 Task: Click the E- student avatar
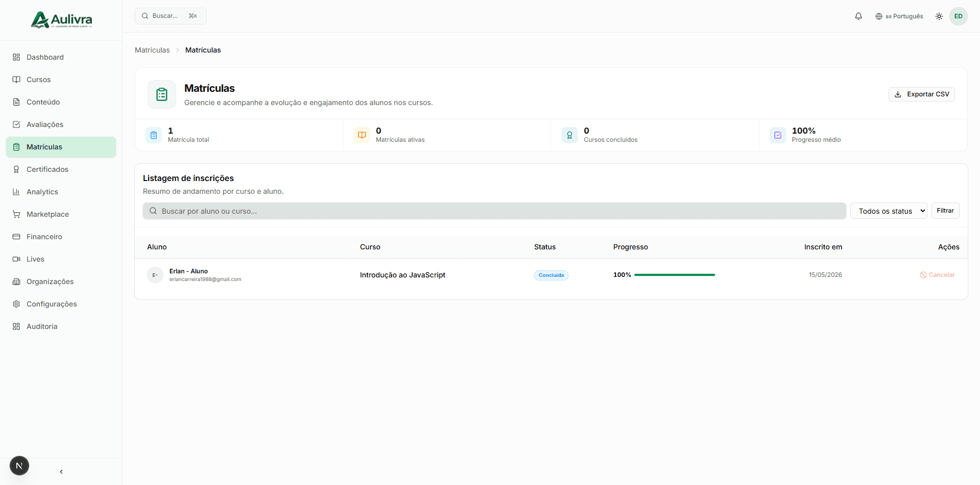pyautogui.click(x=155, y=275)
